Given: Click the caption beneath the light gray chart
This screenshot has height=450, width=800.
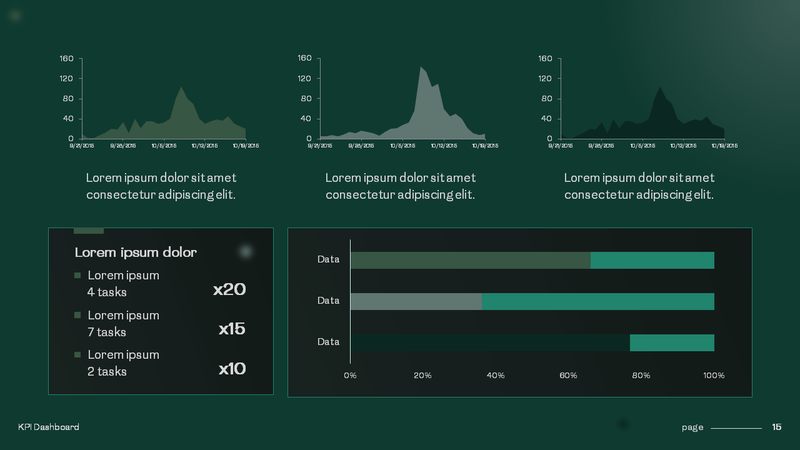Looking at the screenshot, I should (401, 186).
